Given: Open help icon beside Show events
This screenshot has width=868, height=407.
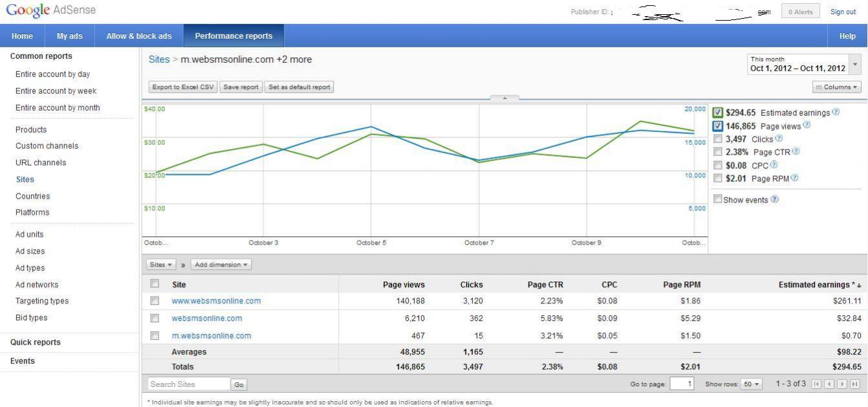Looking at the screenshot, I should (x=775, y=199).
